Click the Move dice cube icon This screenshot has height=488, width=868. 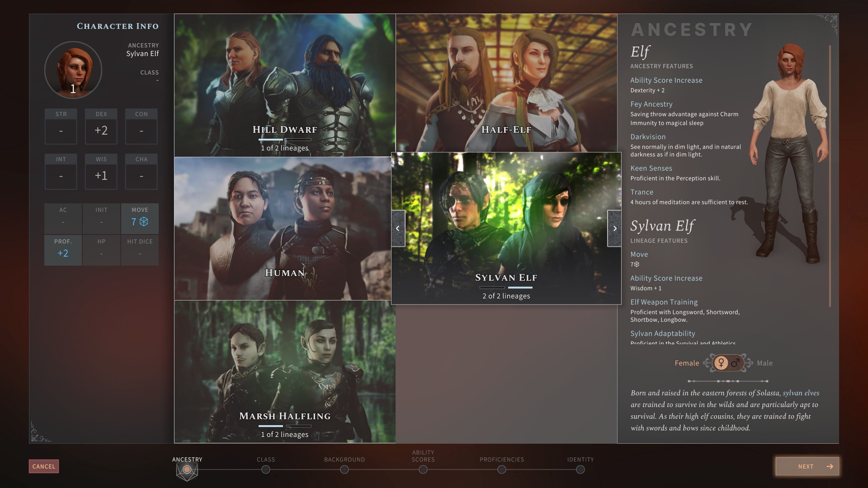pos(144,222)
